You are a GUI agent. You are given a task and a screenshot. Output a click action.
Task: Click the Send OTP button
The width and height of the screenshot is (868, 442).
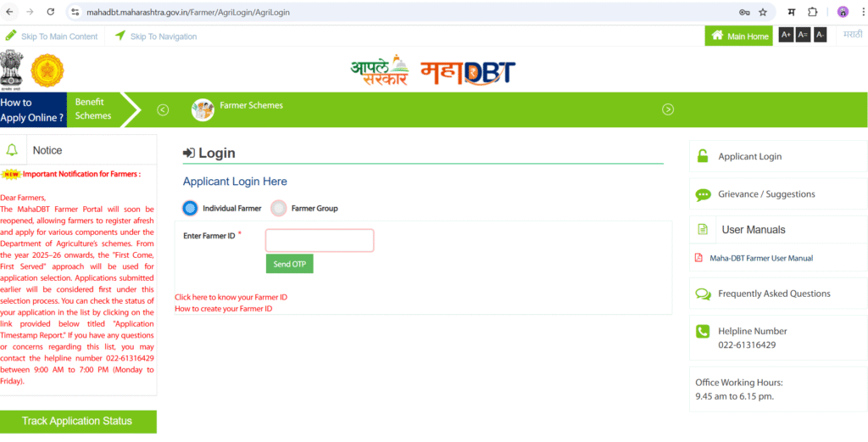pyautogui.click(x=290, y=264)
